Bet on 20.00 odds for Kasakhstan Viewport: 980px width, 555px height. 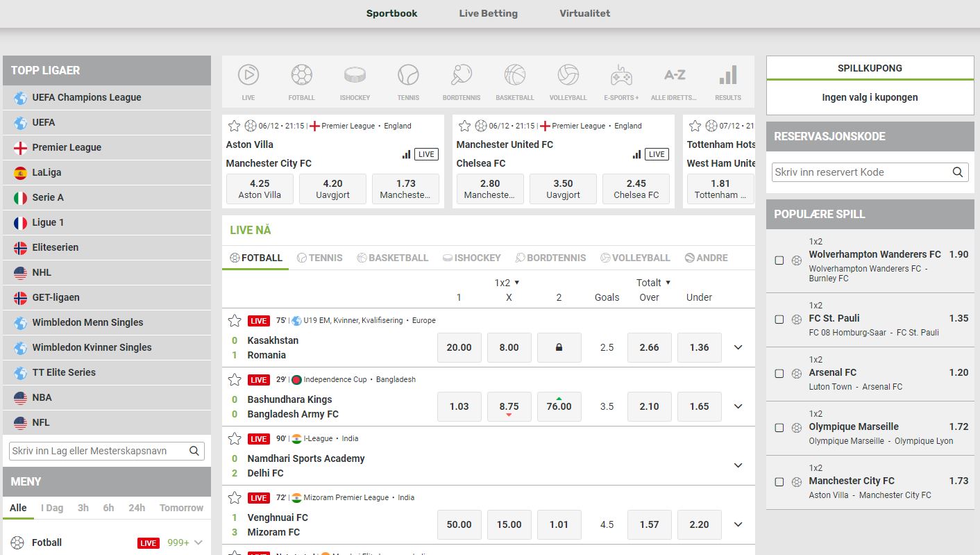click(x=459, y=347)
